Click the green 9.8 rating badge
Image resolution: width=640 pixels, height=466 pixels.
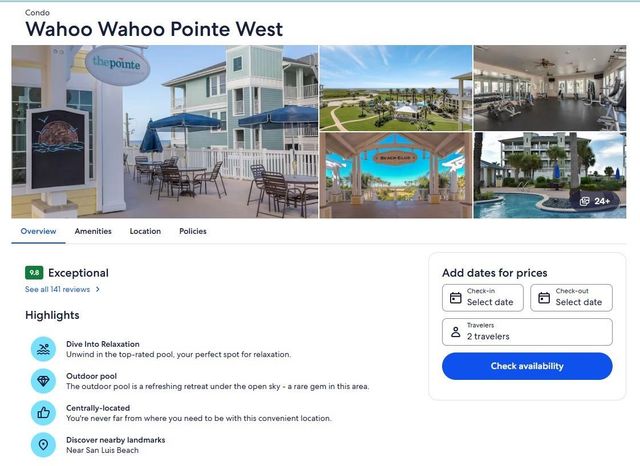tap(34, 273)
